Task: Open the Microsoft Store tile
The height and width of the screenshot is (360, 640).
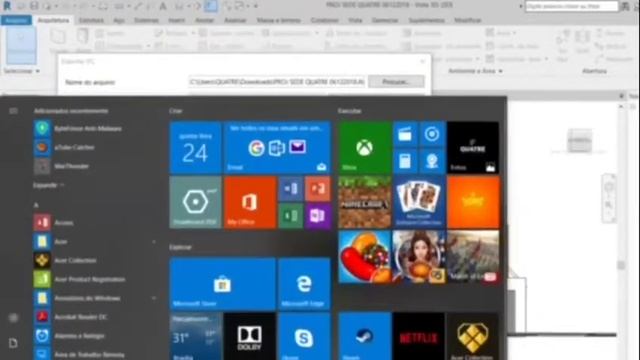Action: (222, 284)
